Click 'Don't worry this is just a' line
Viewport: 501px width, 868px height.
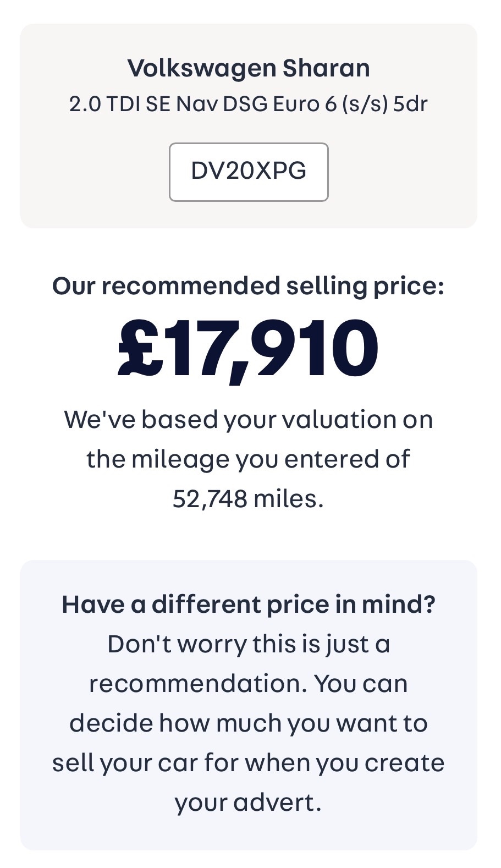[x=249, y=644]
